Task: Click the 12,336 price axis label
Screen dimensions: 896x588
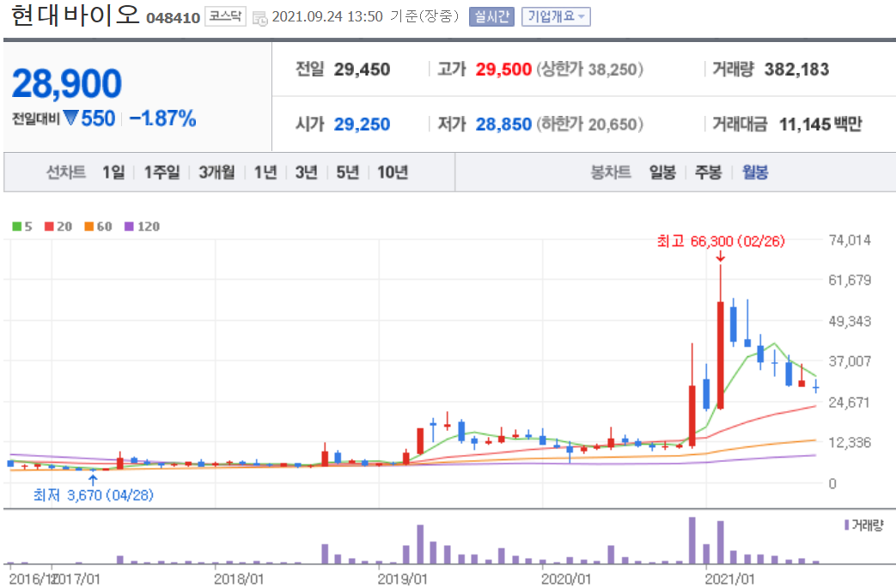Action: click(x=850, y=442)
